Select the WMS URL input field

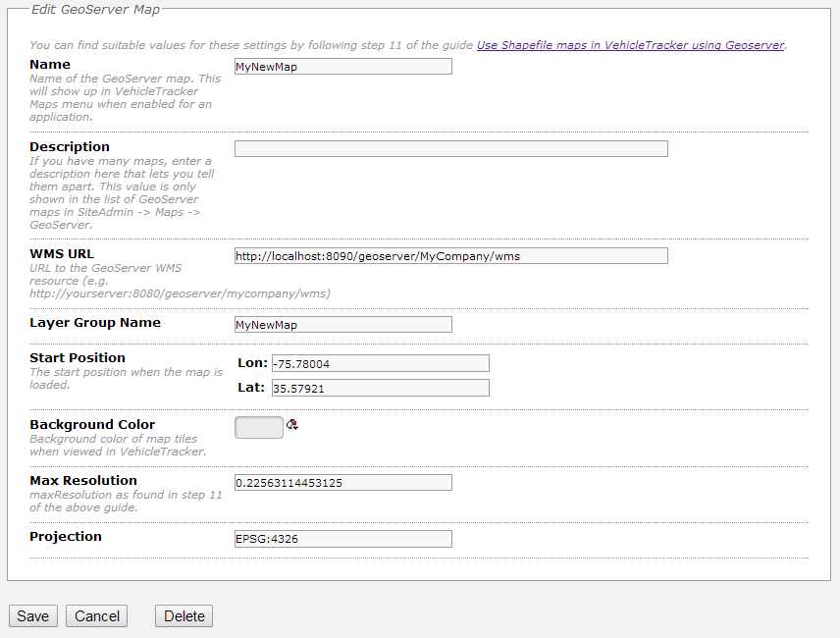(449, 255)
